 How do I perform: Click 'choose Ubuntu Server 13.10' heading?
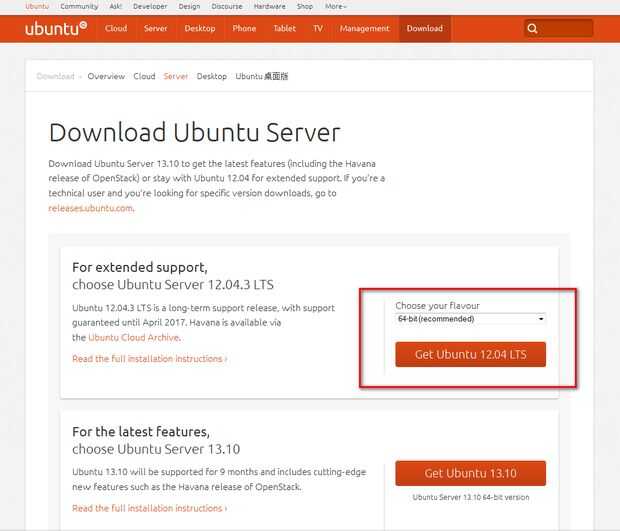click(x=156, y=449)
